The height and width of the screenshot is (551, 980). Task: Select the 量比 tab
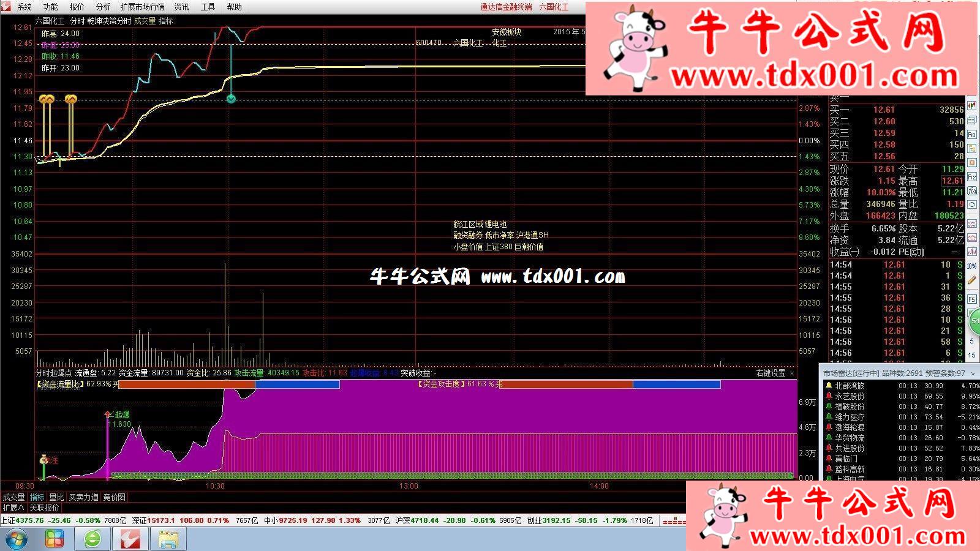56,497
